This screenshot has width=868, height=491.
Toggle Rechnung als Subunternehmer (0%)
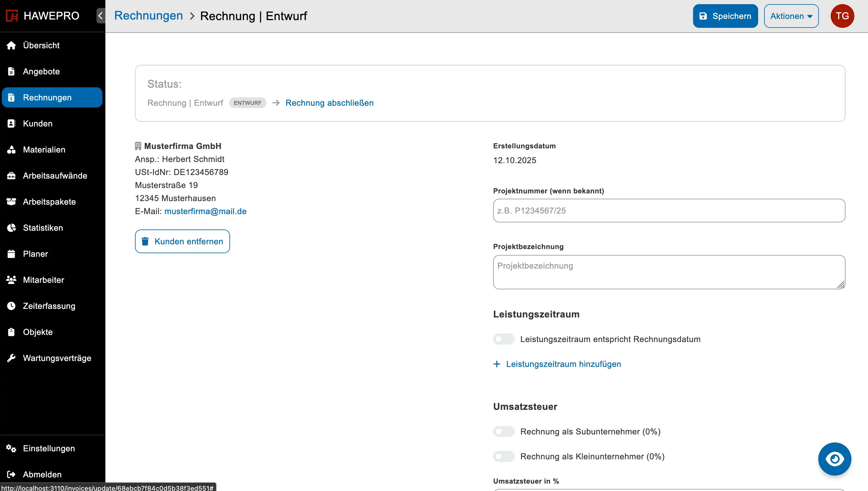tap(504, 431)
